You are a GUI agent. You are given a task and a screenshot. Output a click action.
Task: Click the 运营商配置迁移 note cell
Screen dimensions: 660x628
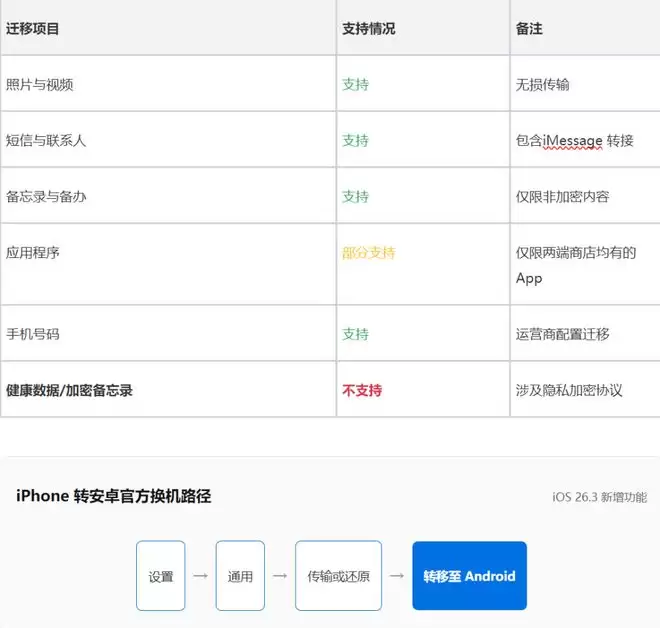tap(562, 334)
